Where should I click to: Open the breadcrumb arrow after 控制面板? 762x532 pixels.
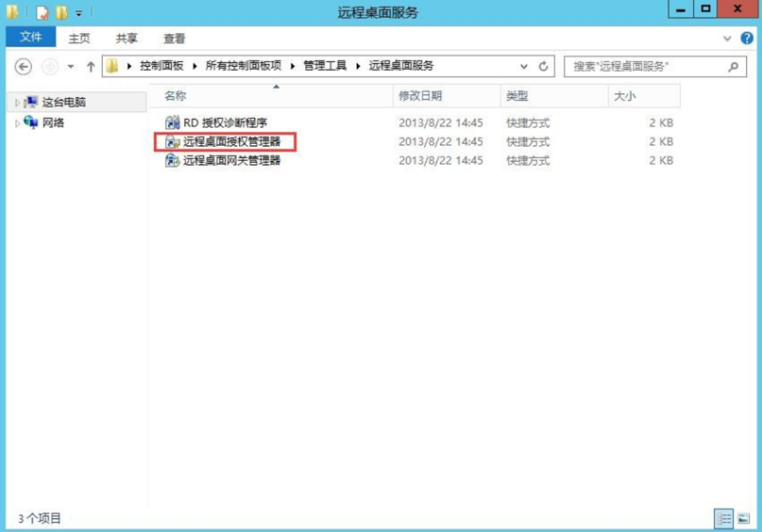[x=194, y=66]
